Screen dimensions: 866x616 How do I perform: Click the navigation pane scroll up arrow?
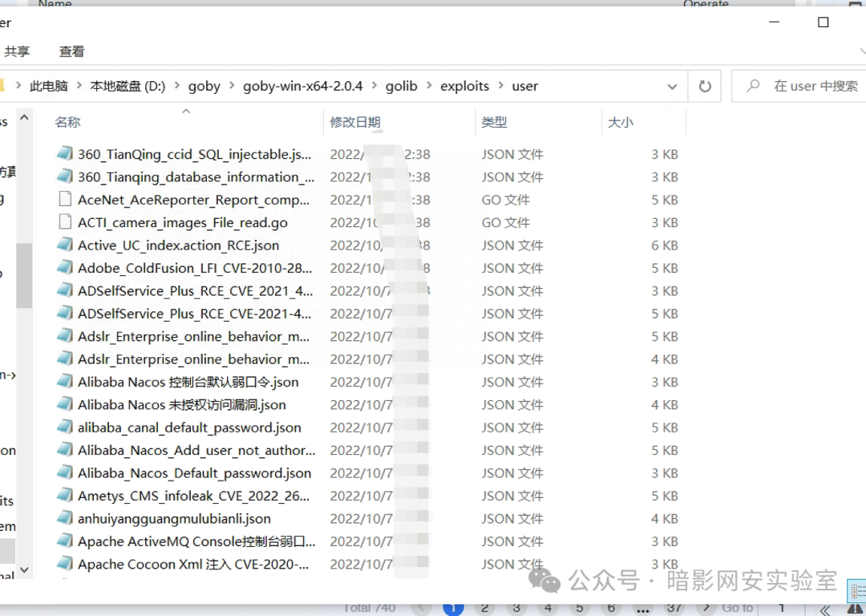pyautogui.click(x=24, y=118)
